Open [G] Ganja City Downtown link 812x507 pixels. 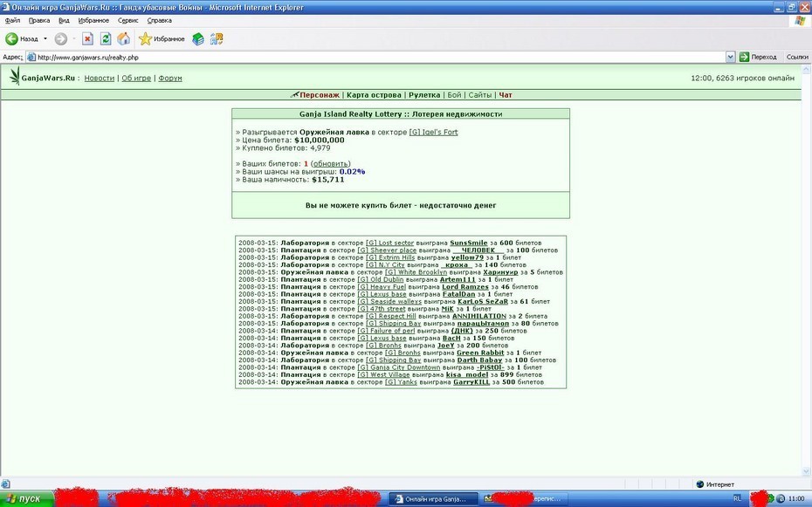(x=399, y=367)
